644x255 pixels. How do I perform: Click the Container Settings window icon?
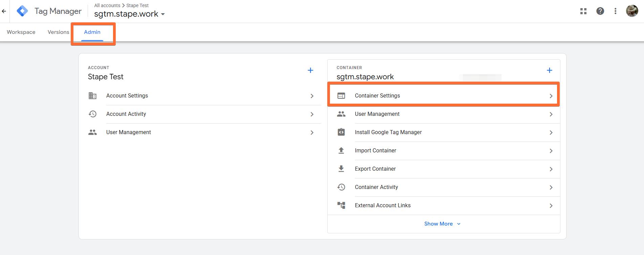(341, 96)
